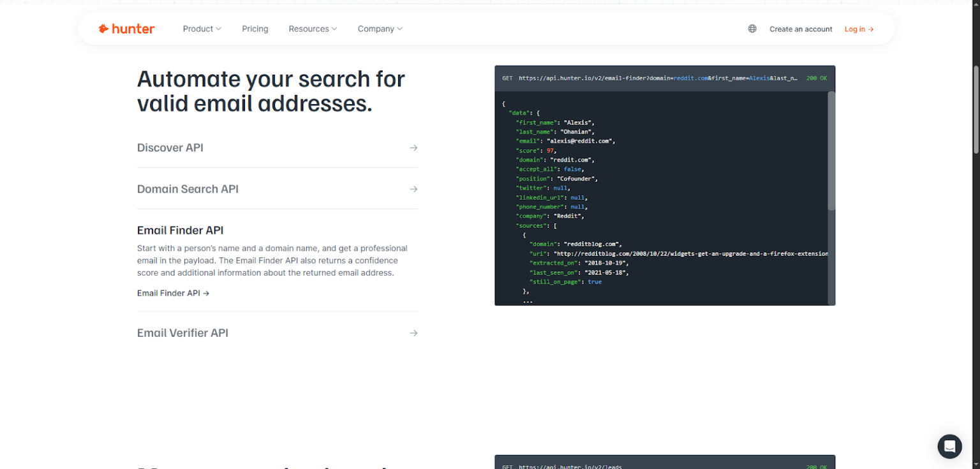
Task: Open the Company dropdown menu
Action: click(380, 29)
